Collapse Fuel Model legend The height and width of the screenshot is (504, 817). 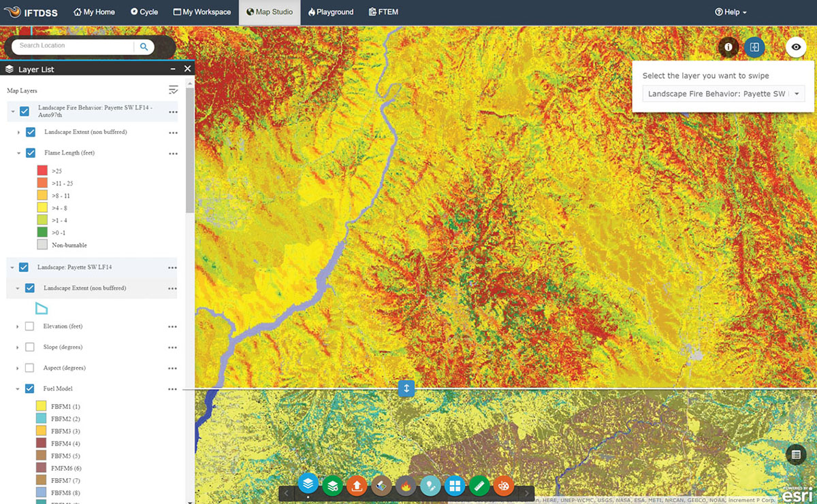pos(18,389)
